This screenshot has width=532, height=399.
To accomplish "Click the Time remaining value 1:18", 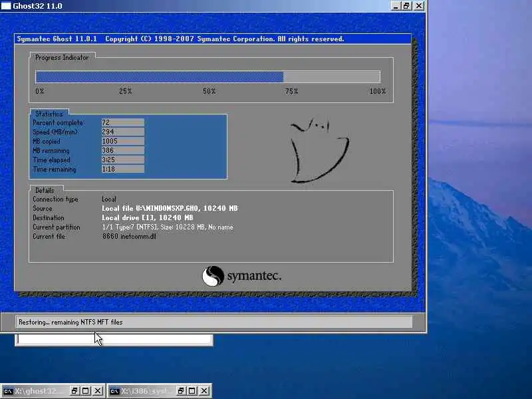I will [x=123, y=169].
